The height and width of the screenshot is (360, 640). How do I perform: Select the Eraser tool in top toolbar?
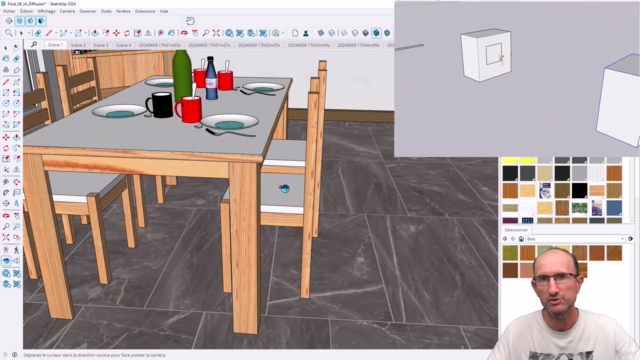point(38,33)
